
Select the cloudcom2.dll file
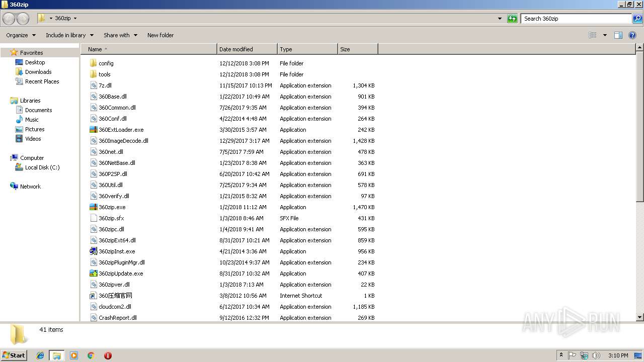(x=115, y=307)
